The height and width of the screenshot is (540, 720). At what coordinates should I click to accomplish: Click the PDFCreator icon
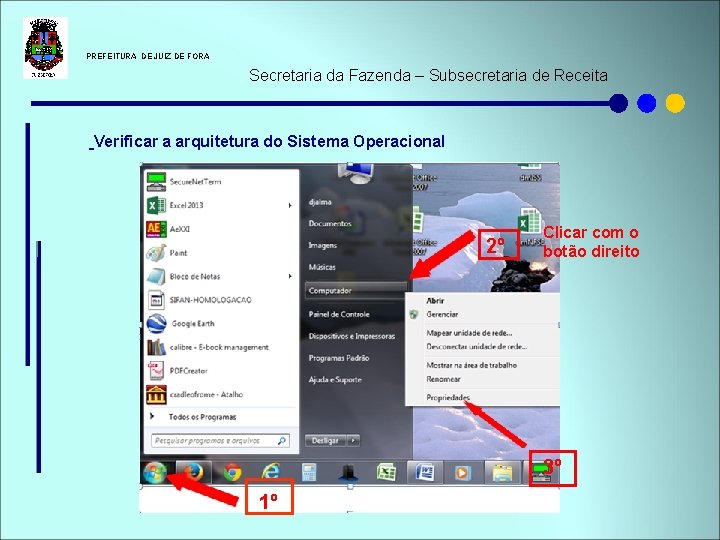click(x=156, y=371)
